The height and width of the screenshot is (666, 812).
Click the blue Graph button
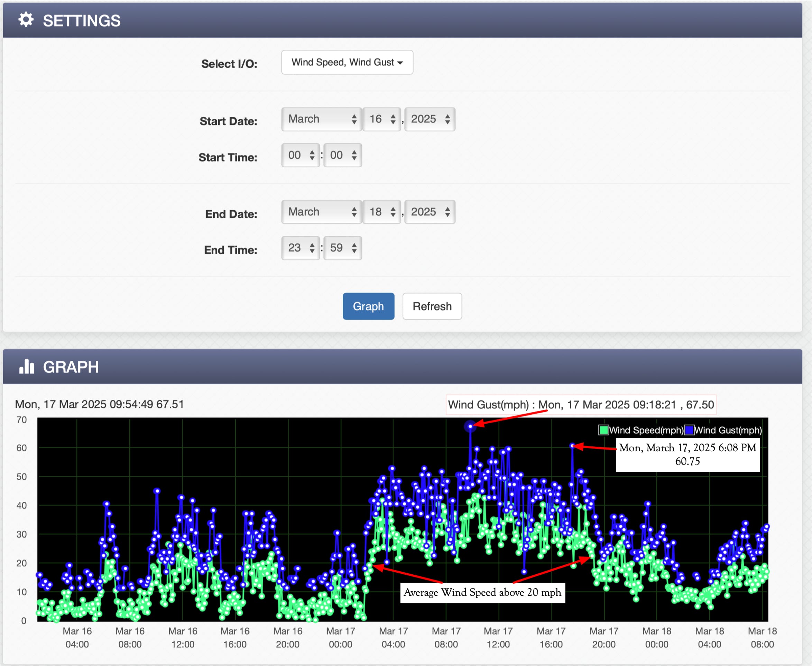tap(368, 306)
